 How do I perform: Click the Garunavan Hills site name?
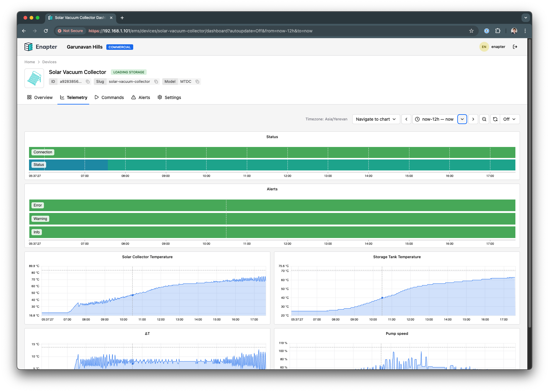pyautogui.click(x=85, y=47)
